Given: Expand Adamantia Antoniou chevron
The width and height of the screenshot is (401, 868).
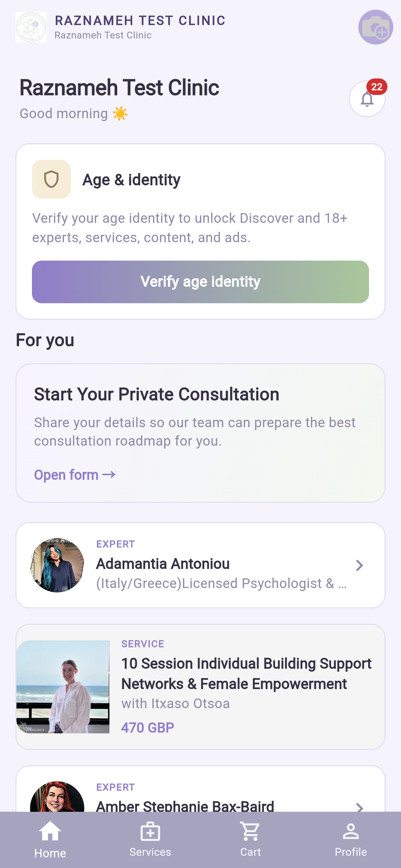Looking at the screenshot, I should [360, 565].
